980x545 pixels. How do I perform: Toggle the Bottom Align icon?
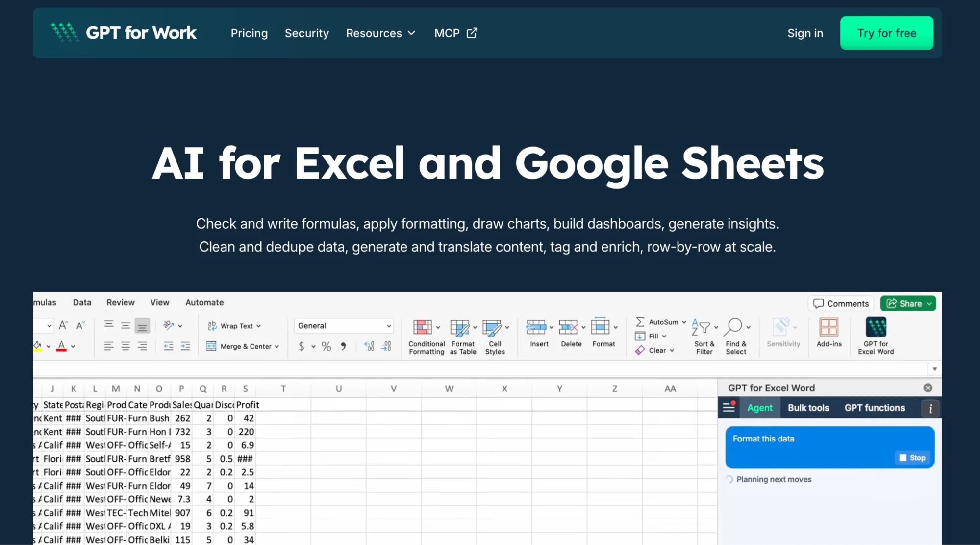(142, 325)
